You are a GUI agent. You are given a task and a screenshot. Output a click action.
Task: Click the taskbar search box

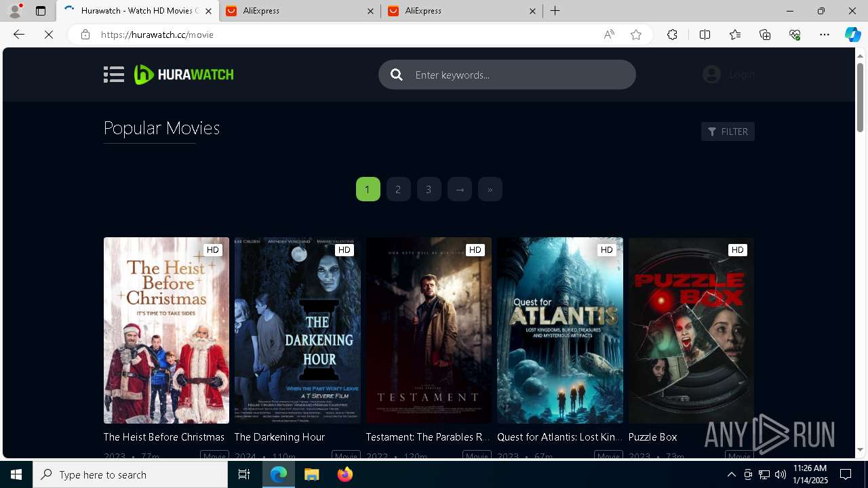coord(130,474)
